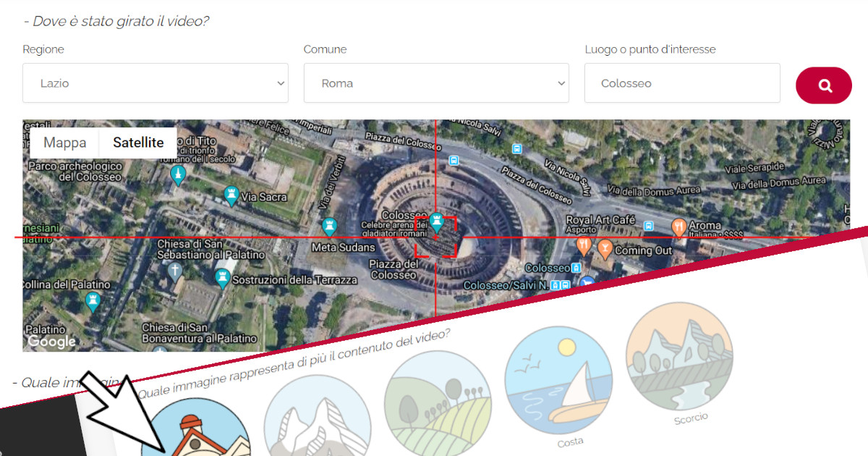
Task: Click the Google logo on the map
Action: point(52,341)
